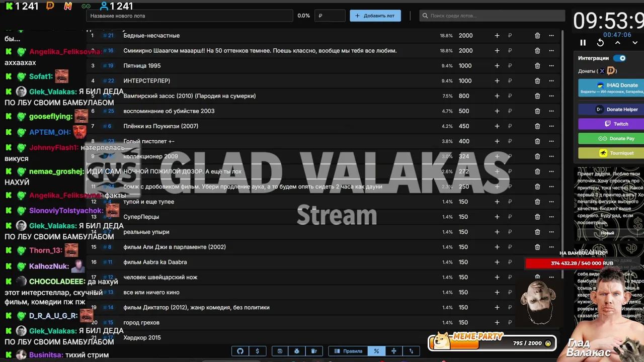Click the 2000 amount of Бедные-несчастные
The image size is (644, 362).
465,36
